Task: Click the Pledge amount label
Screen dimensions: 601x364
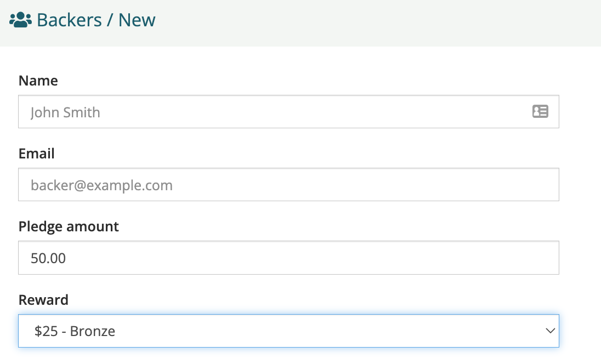Action: [x=69, y=226]
